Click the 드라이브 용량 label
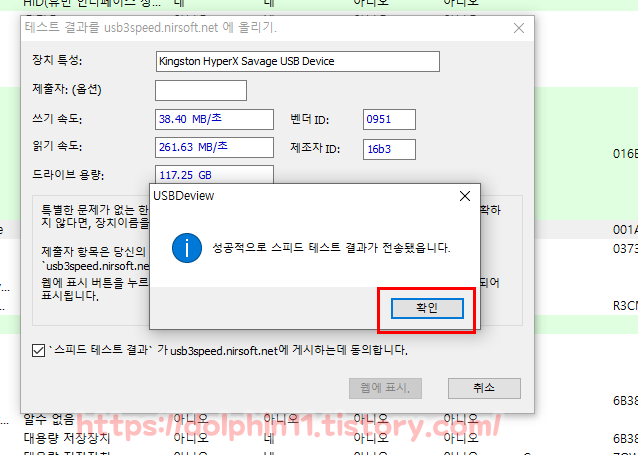Image resolution: width=638 pixels, height=455 pixels. (x=68, y=175)
